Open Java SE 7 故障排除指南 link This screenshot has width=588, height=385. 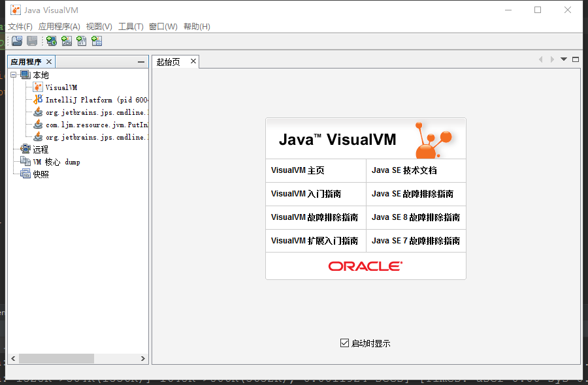pyautogui.click(x=416, y=241)
